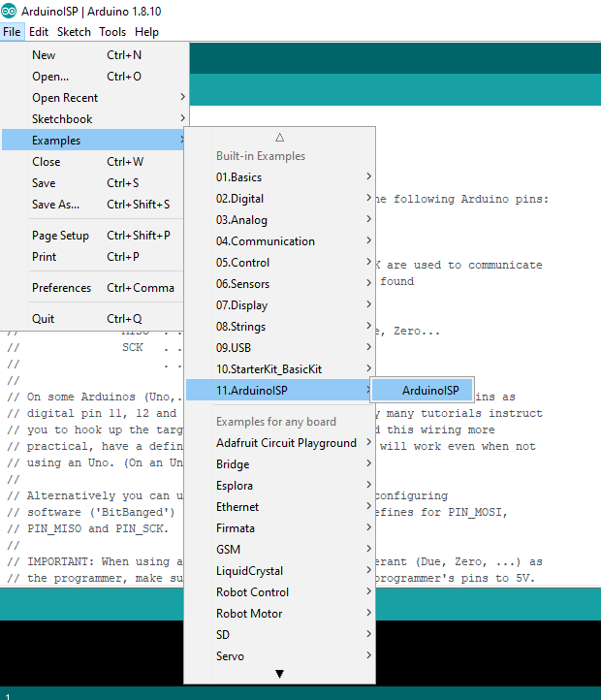The height and width of the screenshot is (700, 601).
Task: Select the Examples menu entry
Action: point(93,141)
